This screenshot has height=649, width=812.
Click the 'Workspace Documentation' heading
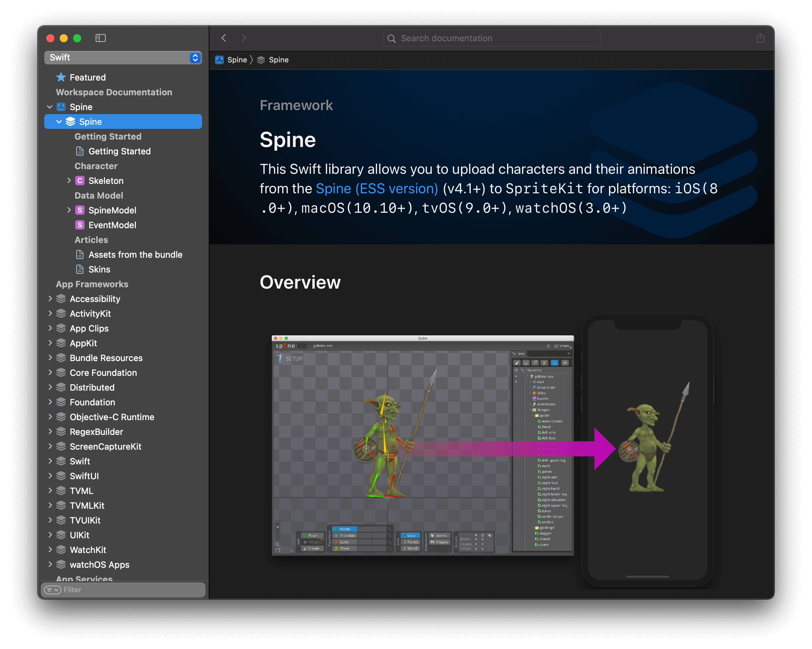114,92
